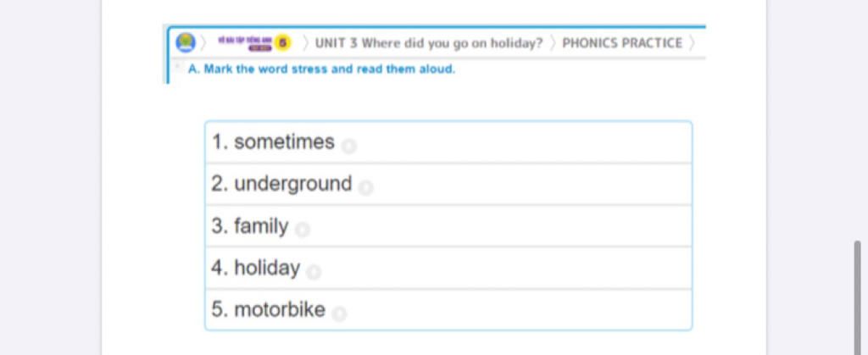Select the word family
This screenshot has height=355, width=868.
pos(261,226)
